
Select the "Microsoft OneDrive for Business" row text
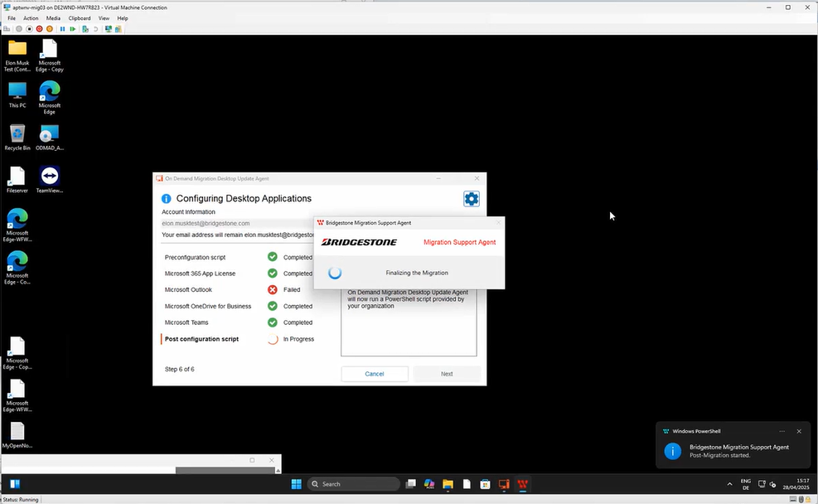click(208, 306)
